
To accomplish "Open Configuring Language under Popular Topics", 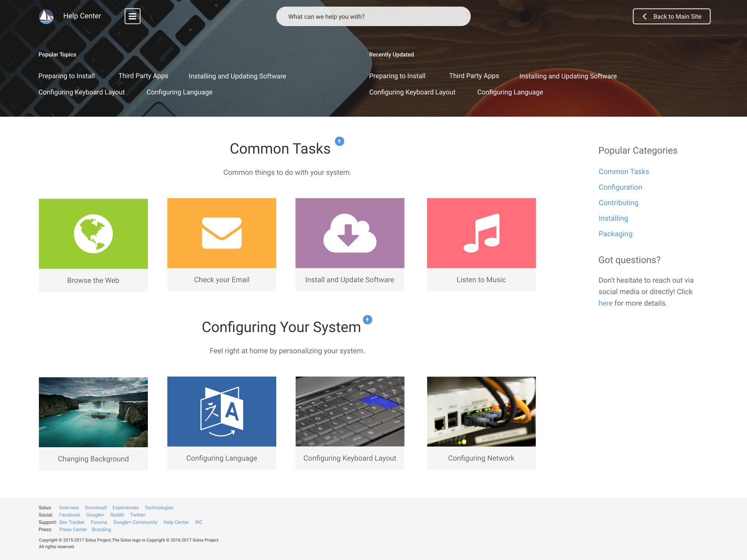I will click(179, 92).
